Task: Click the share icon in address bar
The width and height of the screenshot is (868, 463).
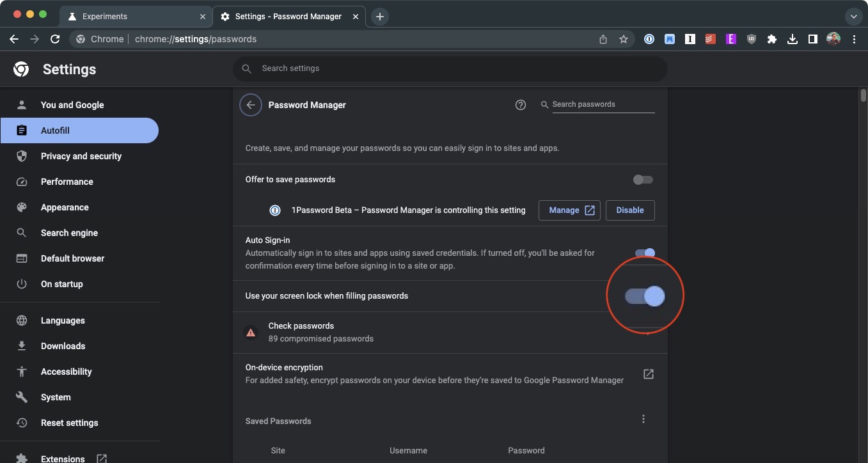Action: (x=603, y=39)
